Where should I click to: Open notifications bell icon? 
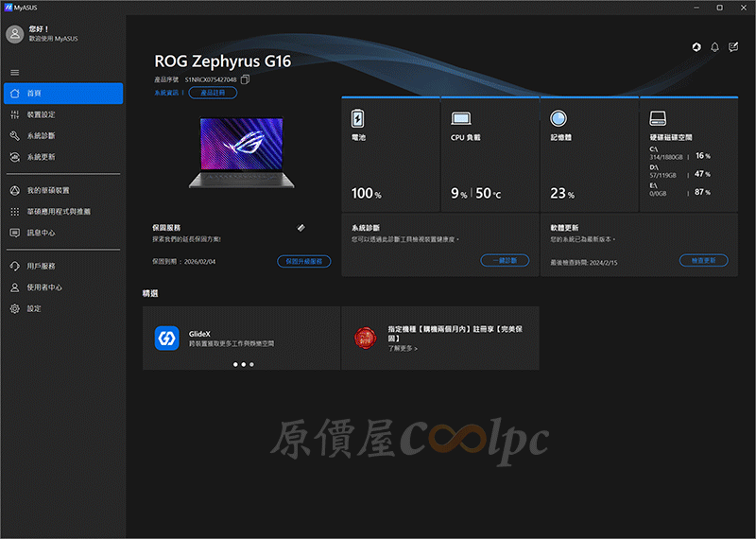pos(714,46)
